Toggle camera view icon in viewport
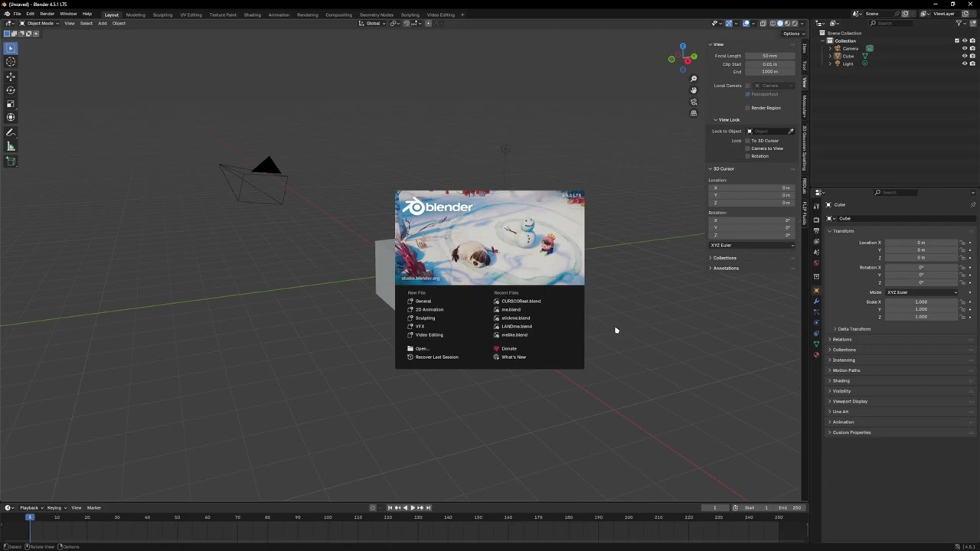980x551 pixels. 694,102
